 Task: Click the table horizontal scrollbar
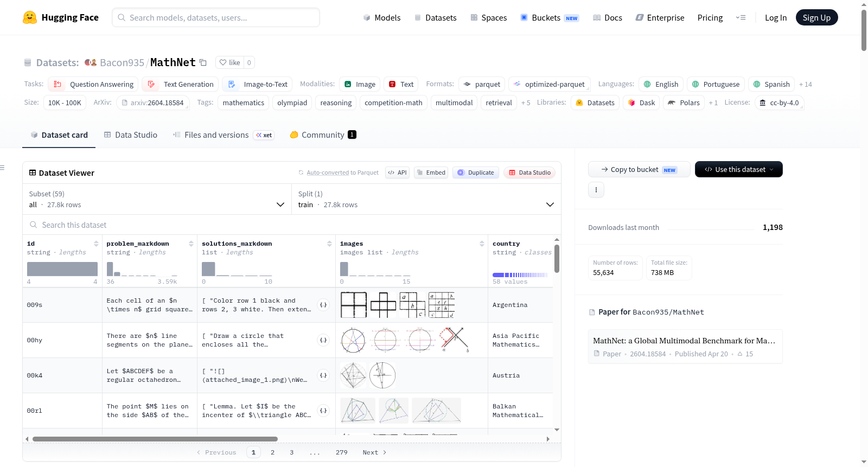[x=155, y=439]
